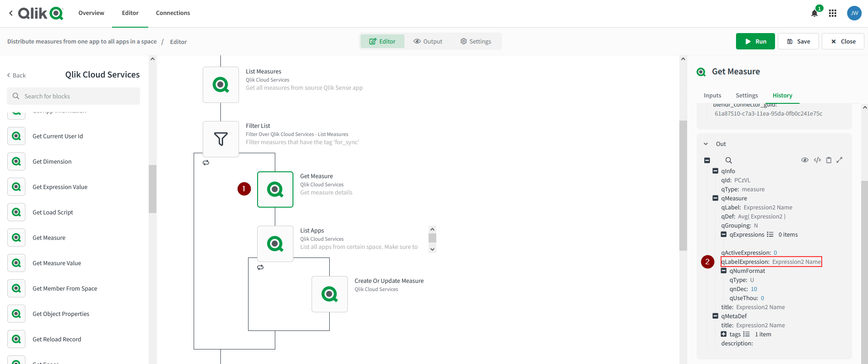Viewport: 868px width, 364px height.
Task: Expand the output view with arrows icon
Action: [839, 160]
